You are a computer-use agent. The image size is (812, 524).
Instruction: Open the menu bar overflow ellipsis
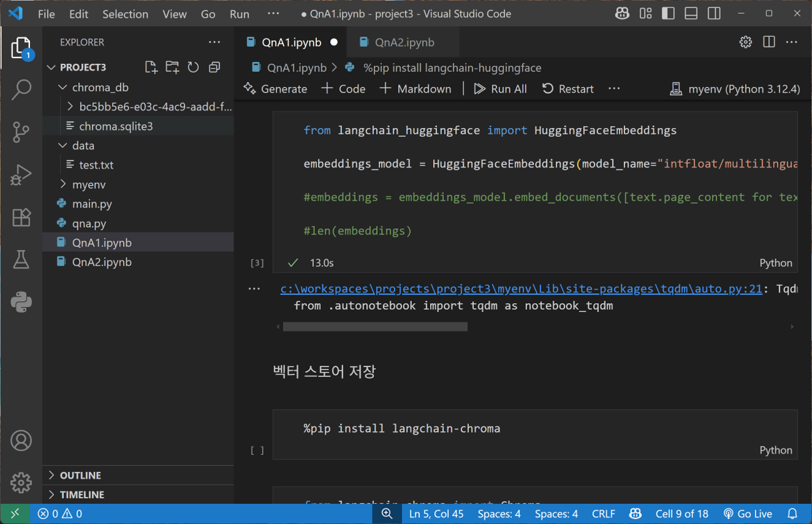273,14
